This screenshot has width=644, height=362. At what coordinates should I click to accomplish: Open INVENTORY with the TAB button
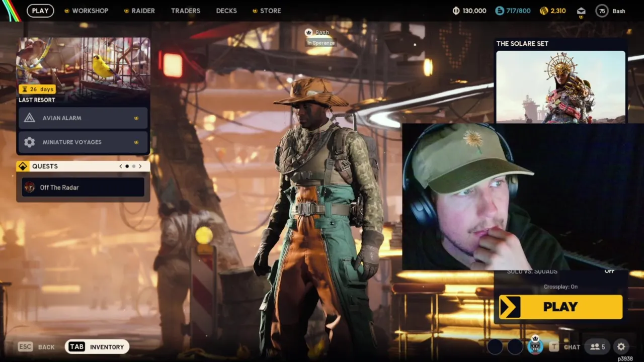click(97, 347)
